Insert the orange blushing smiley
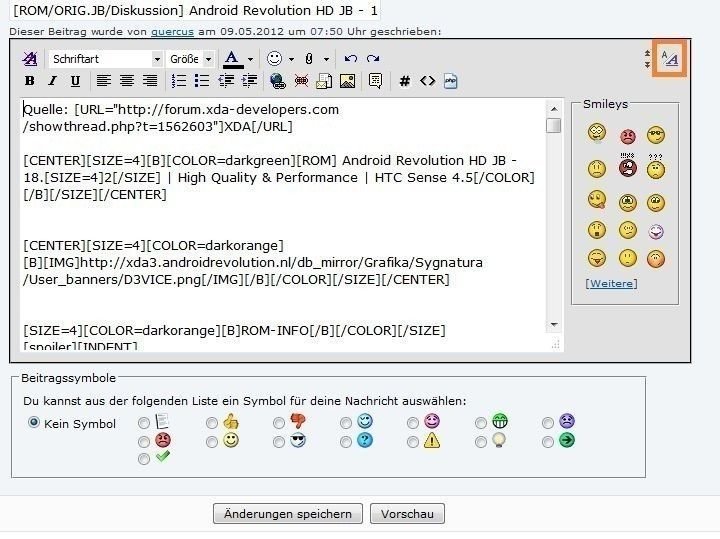720x539 pixels. [x=656, y=259]
